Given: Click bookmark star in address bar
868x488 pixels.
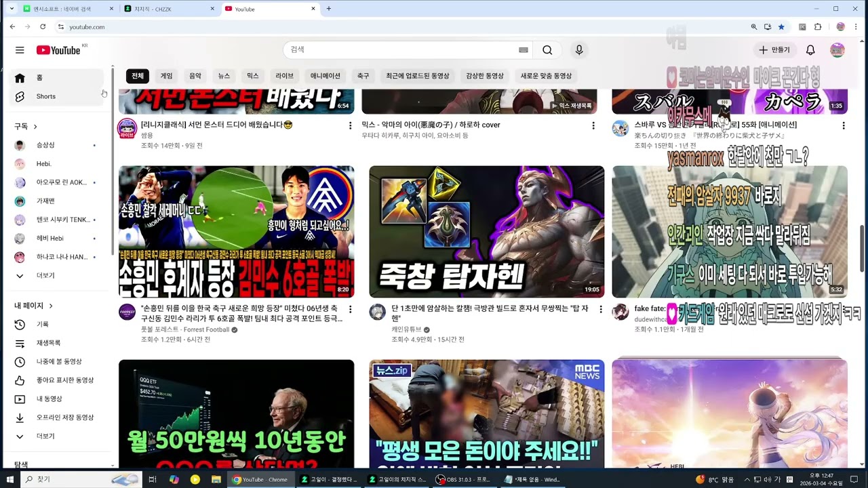Looking at the screenshot, I should point(781,26).
